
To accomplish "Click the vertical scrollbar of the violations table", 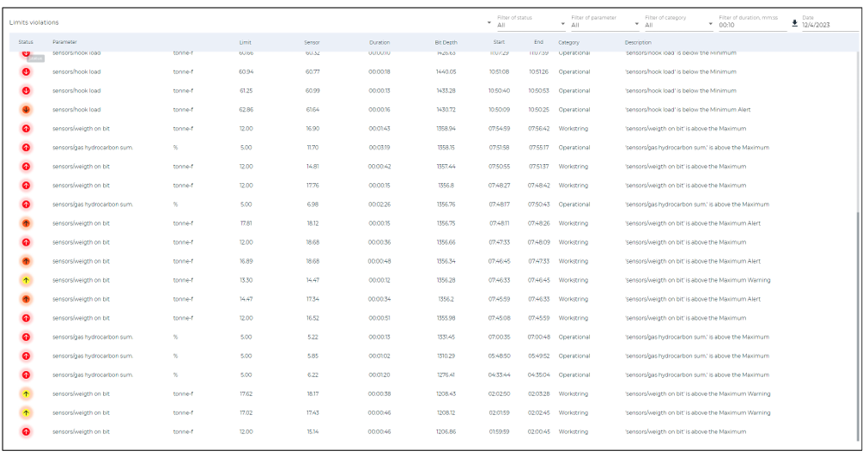I will pos(859,326).
